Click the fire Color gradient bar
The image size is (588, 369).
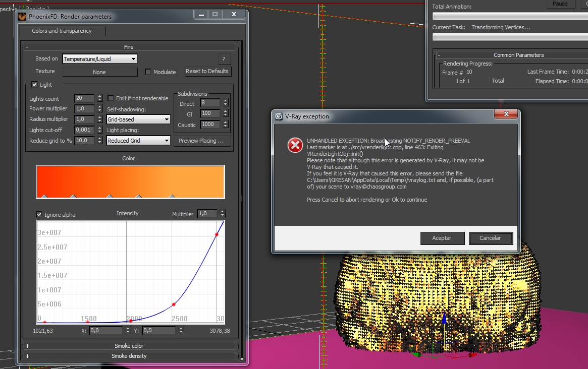point(130,181)
